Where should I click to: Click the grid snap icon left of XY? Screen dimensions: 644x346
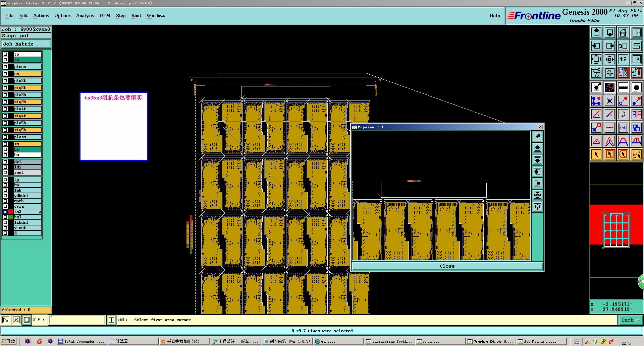27,320
